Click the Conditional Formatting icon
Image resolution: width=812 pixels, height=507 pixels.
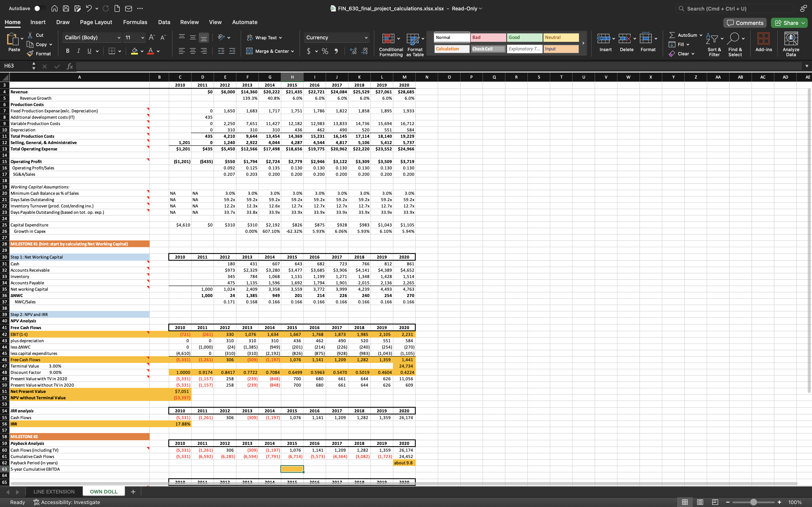point(388,39)
